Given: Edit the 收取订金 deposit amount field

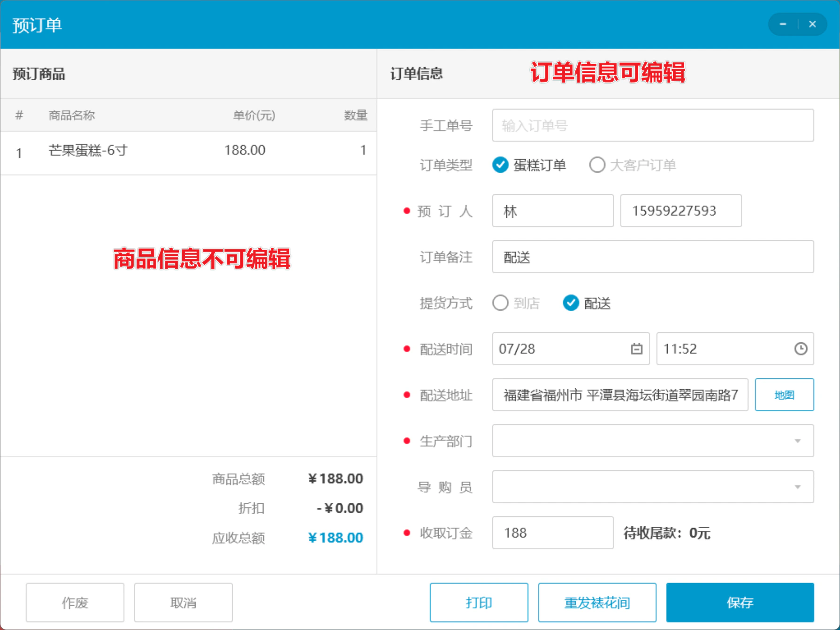Looking at the screenshot, I should tap(553, 533).
